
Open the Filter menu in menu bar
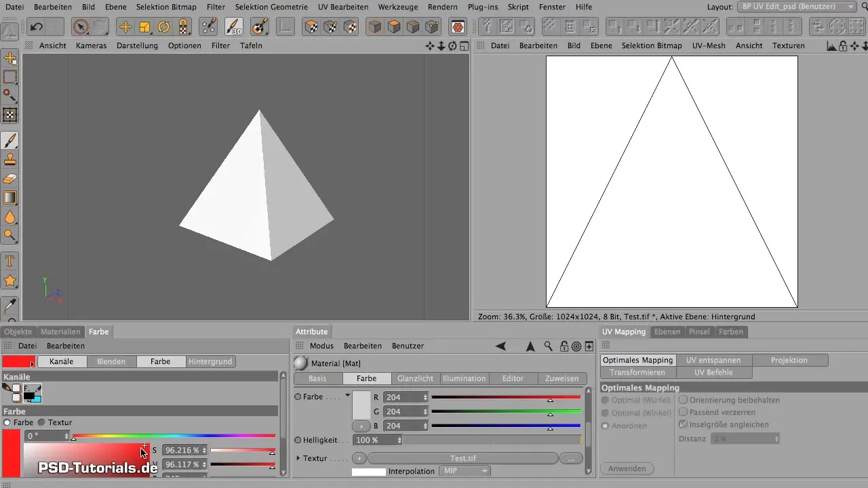point(216,7)
